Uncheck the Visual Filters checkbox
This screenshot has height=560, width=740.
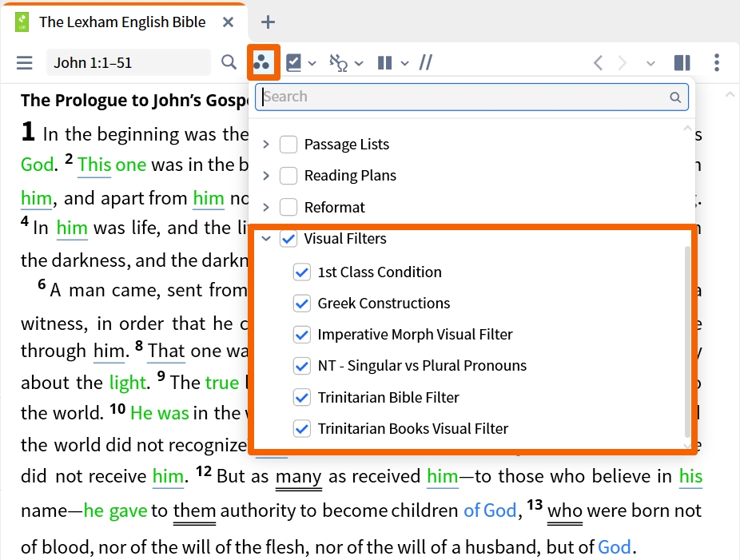point(288,239)
